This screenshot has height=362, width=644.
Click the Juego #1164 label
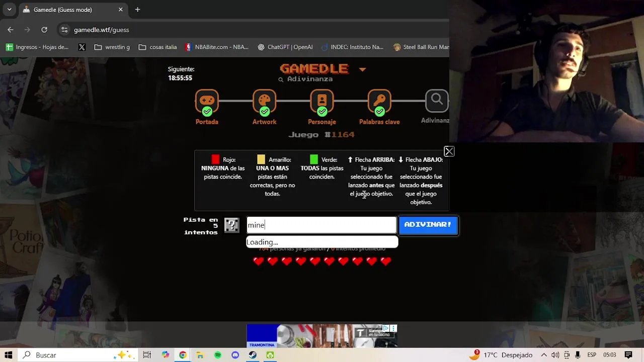pos(321,135)
